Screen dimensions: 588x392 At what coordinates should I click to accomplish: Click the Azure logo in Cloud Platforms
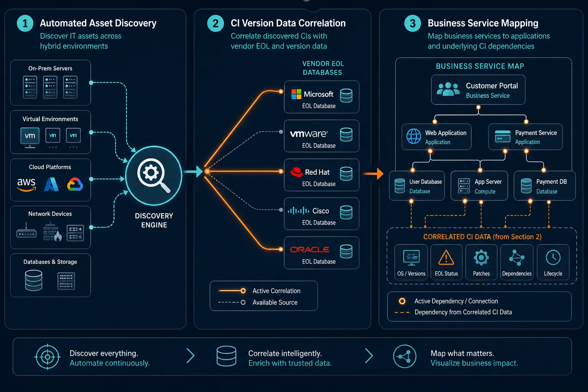coord(52,184)
